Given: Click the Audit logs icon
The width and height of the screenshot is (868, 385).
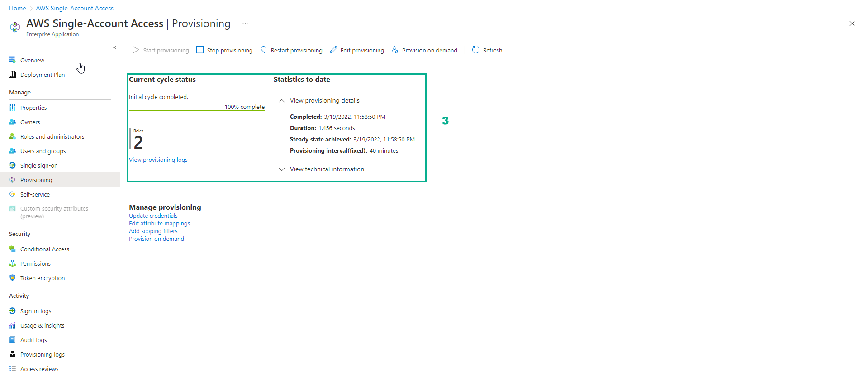Looking at the screenshot, I should point(12,340).
